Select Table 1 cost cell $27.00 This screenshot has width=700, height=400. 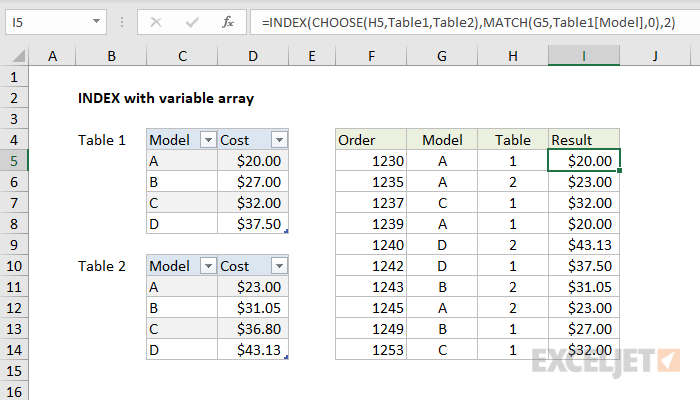(253, 182)
